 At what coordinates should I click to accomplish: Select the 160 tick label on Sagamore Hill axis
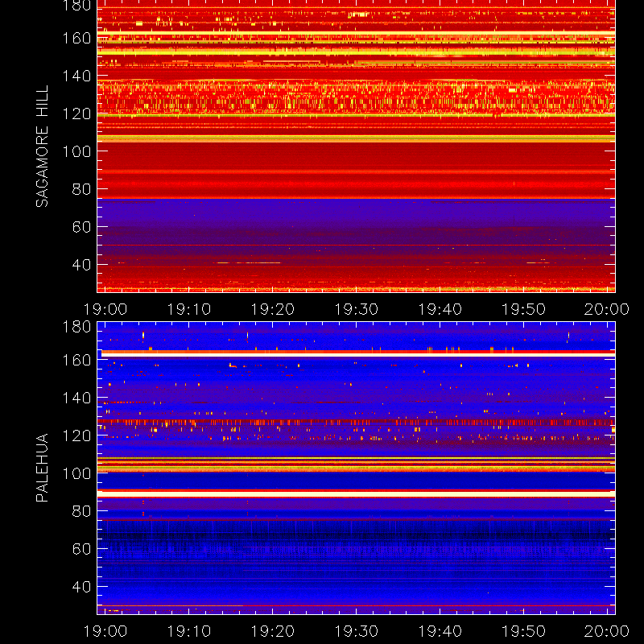76,38
